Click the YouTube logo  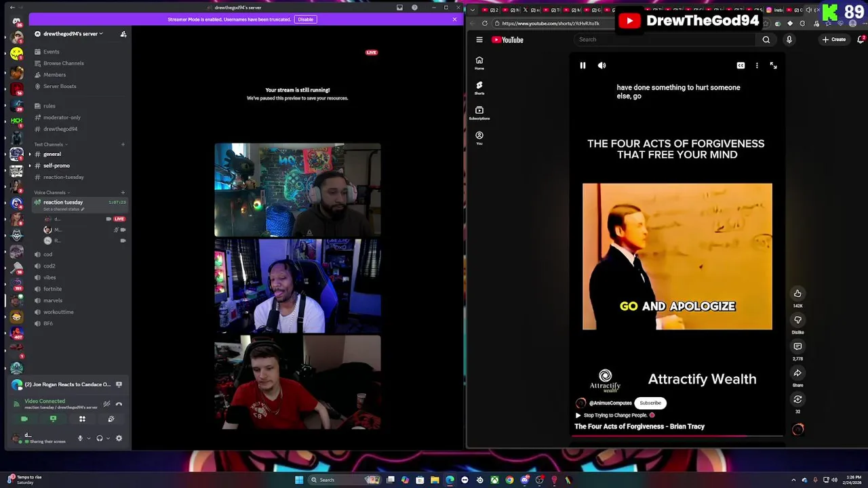click(x=508, y=40)
